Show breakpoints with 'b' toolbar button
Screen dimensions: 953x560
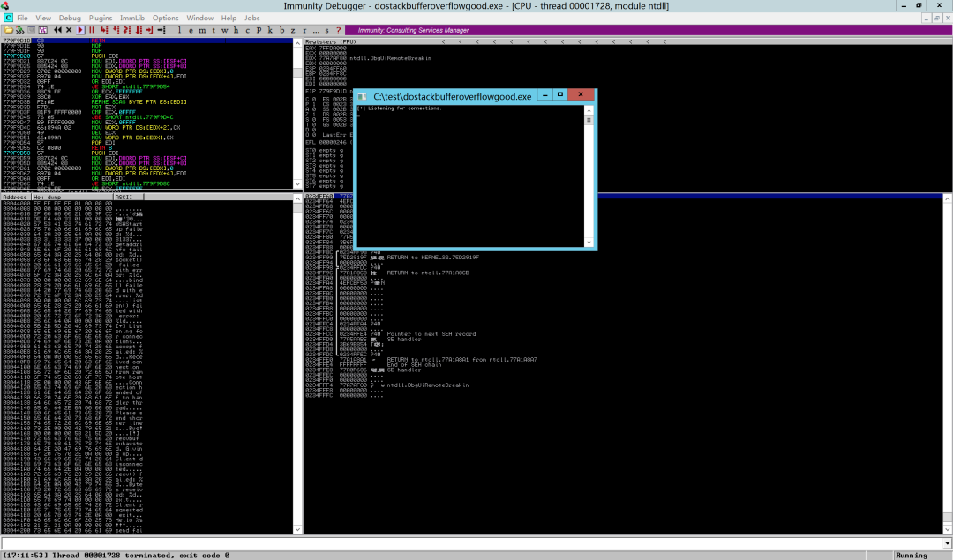click(282, 30)
